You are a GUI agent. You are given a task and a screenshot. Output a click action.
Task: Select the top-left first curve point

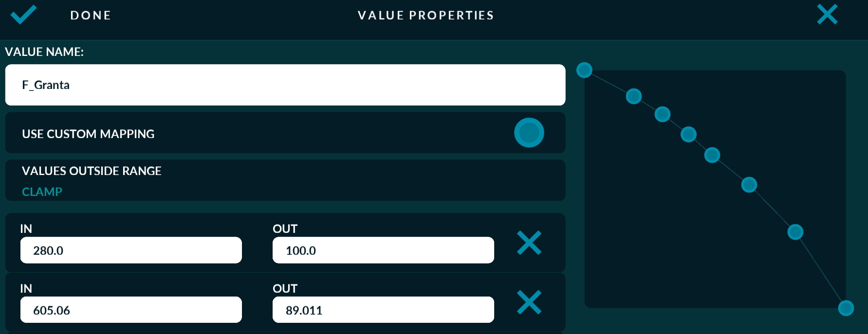[584, 70]
